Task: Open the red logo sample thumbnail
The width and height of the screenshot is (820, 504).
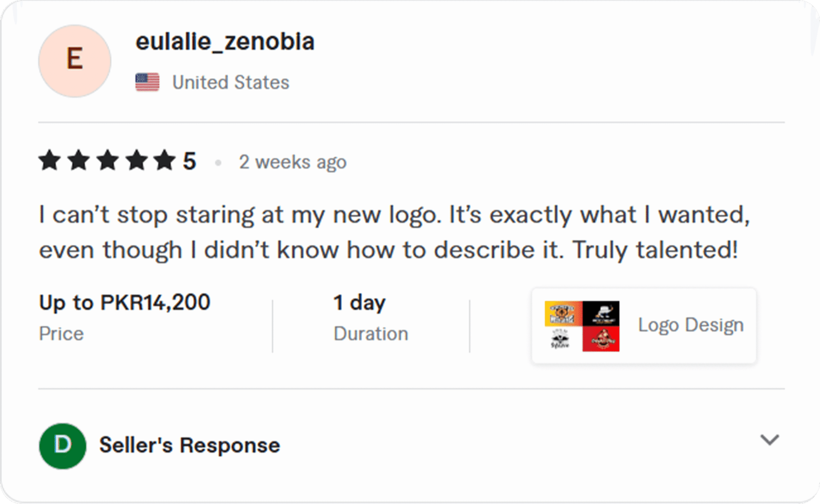Action: point(601,339)
